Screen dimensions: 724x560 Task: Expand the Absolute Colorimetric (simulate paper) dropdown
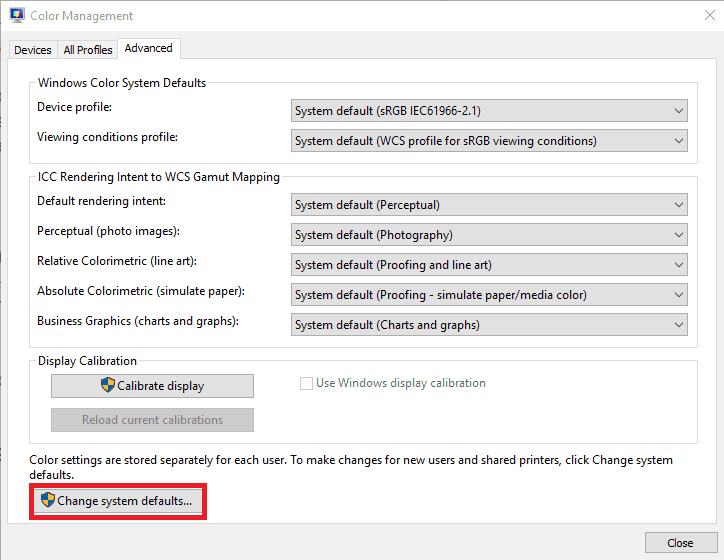click(489, 295)
